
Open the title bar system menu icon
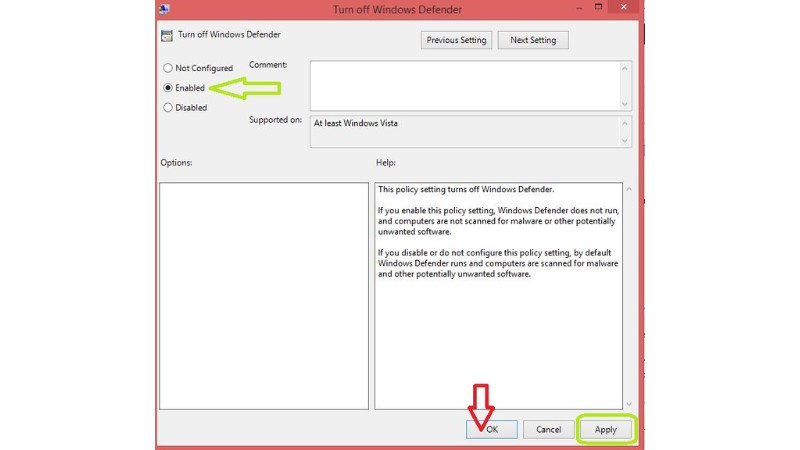164,9
